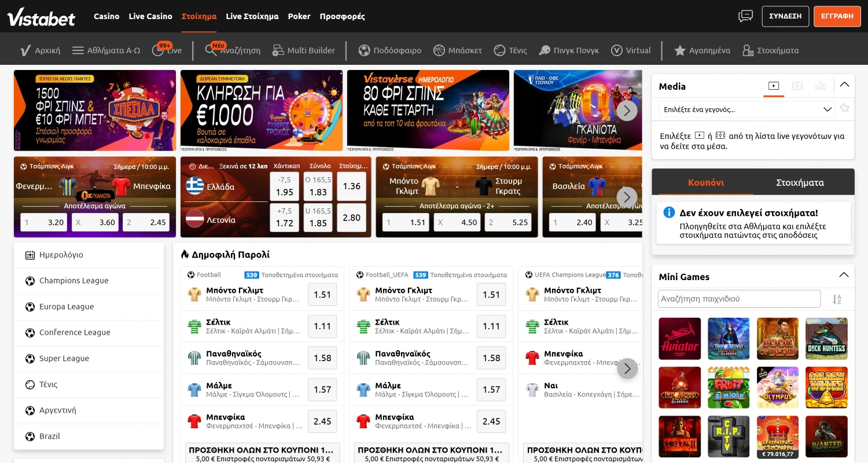The height and width of the screenshot is (463, 868).
Task: Switch Media panel to pitch tracker view
Action: coord(797,86)
